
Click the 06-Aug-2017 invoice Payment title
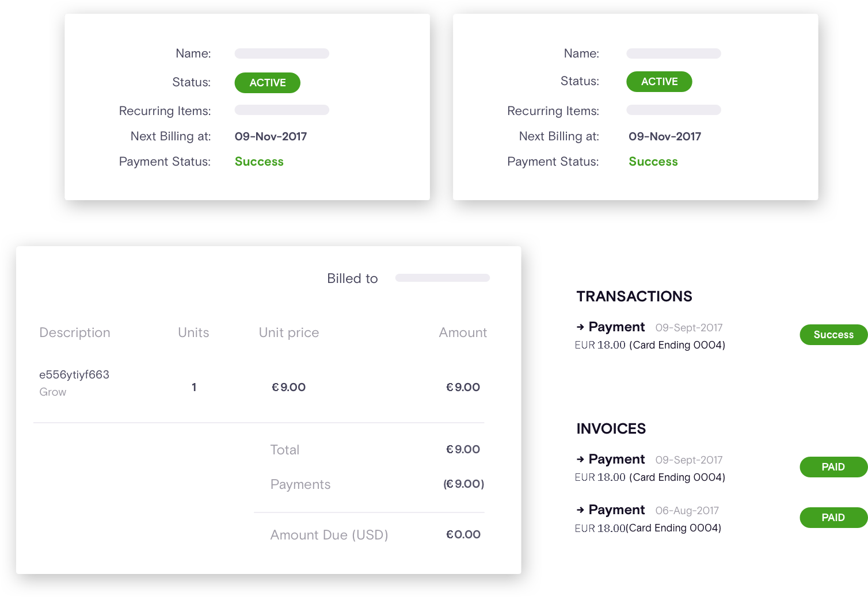[x=616, y=510]
